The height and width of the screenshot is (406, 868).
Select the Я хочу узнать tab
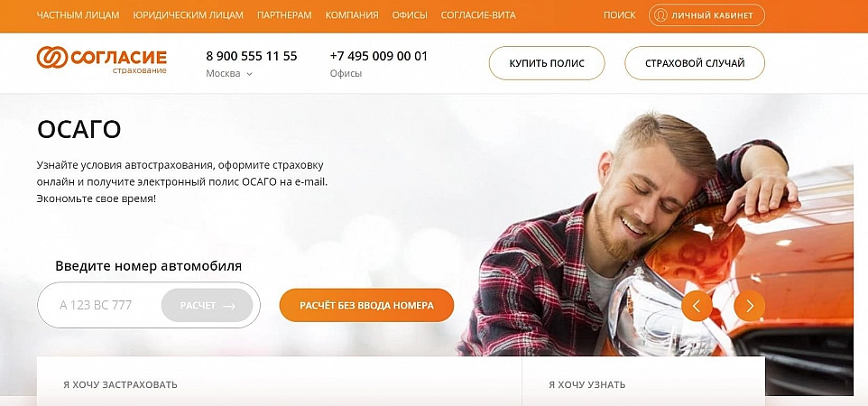click(587, 384)
